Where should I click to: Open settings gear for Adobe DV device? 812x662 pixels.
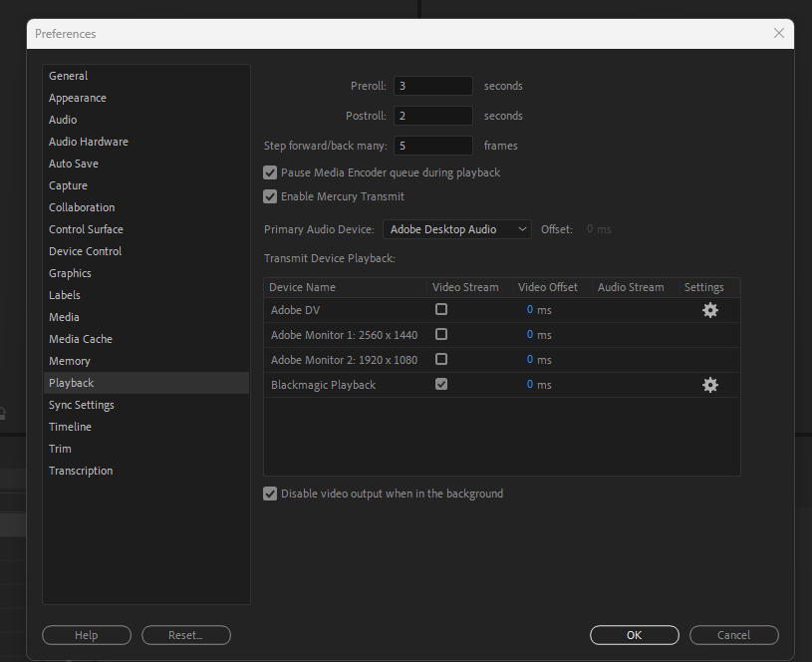[x=709, y=310]
